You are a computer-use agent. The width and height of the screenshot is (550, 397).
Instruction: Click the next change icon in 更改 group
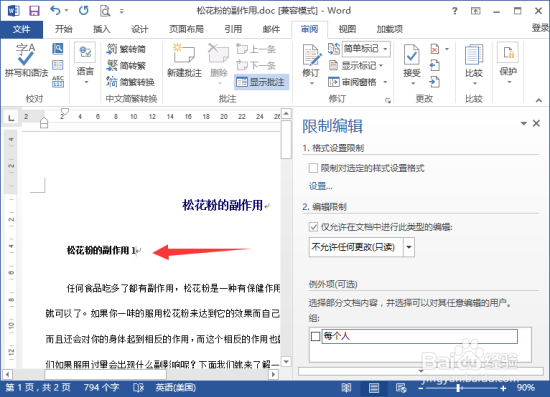coord(435,82)
